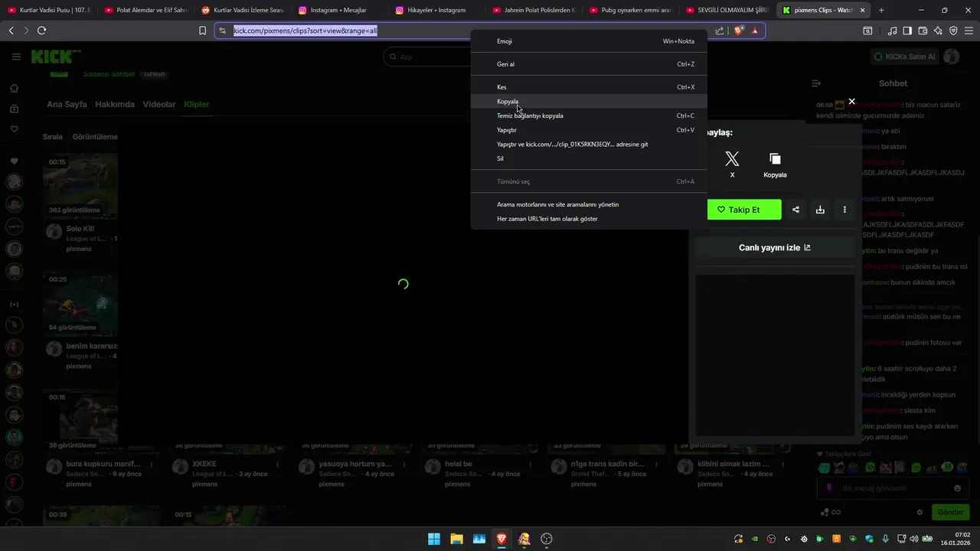Click the bookmark icon beside address bar
The image size is (980, 551).
click(202, 31)
